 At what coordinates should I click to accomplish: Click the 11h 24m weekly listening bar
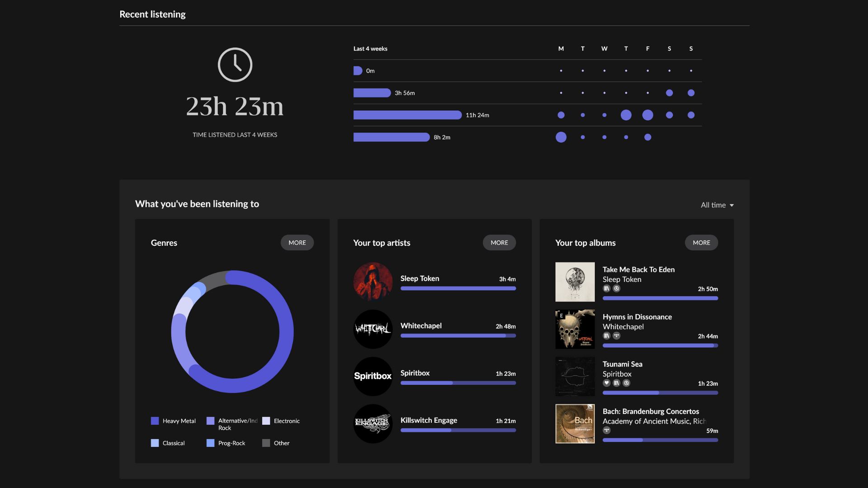pyautogui.click(x=407, y=115)
